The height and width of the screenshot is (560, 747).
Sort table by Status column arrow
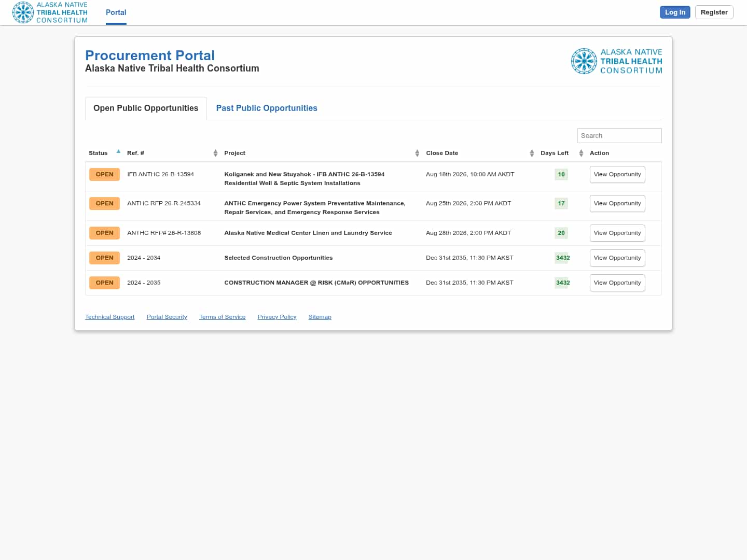(x=118, y=152)
